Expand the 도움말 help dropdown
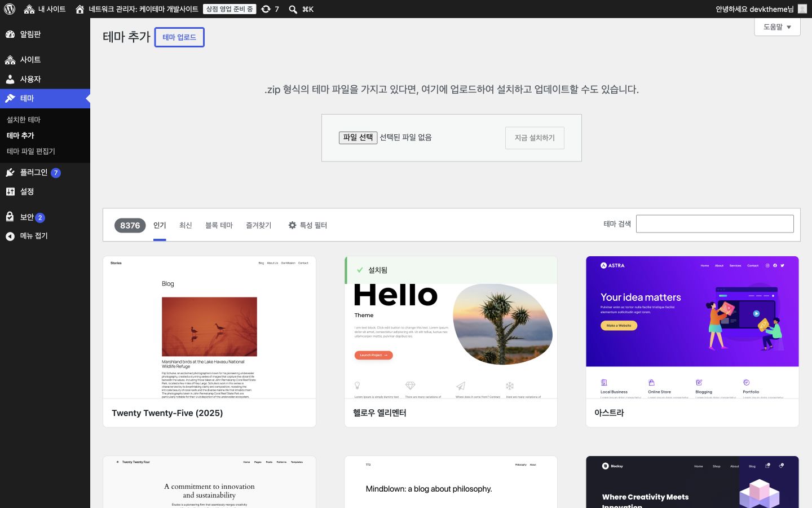Screen dimensions: 812x508 pyautogui.click(x=777, y=27)
